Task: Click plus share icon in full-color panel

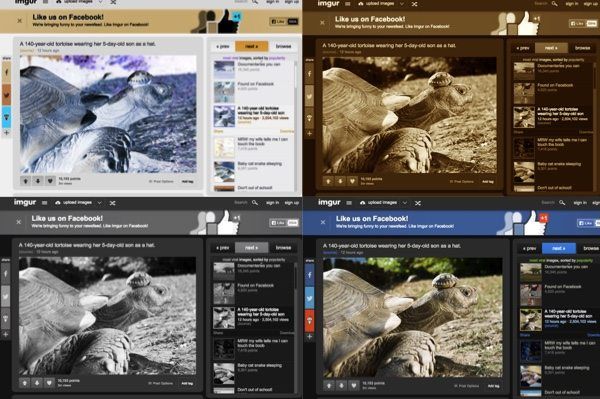Action: coord(310,336)
